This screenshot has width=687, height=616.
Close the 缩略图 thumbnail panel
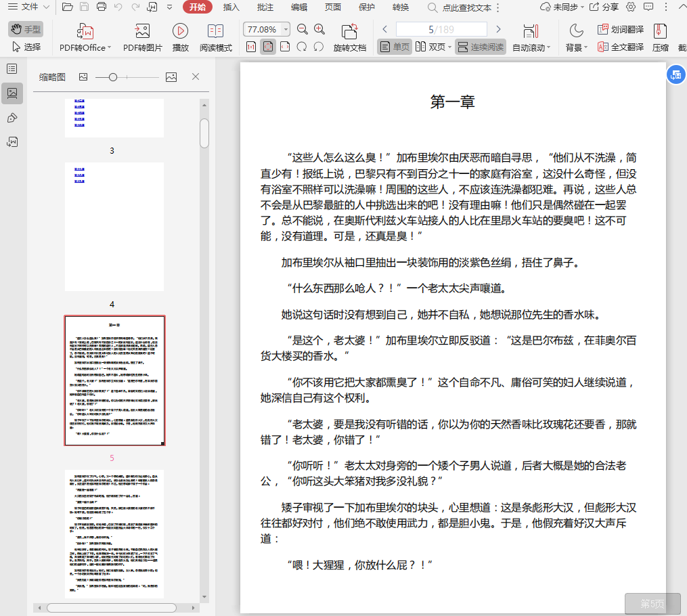196,76
